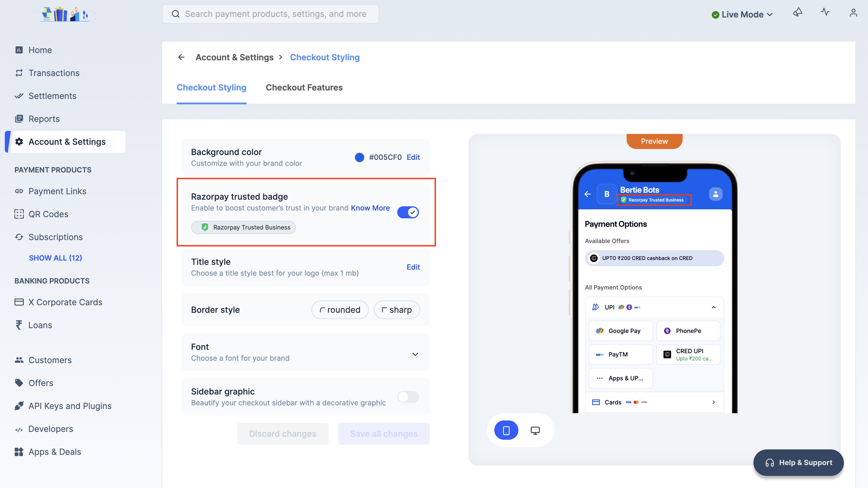Select the Checkout Styling tab
Screen dimensions: 868x488
tap(211, 87)
